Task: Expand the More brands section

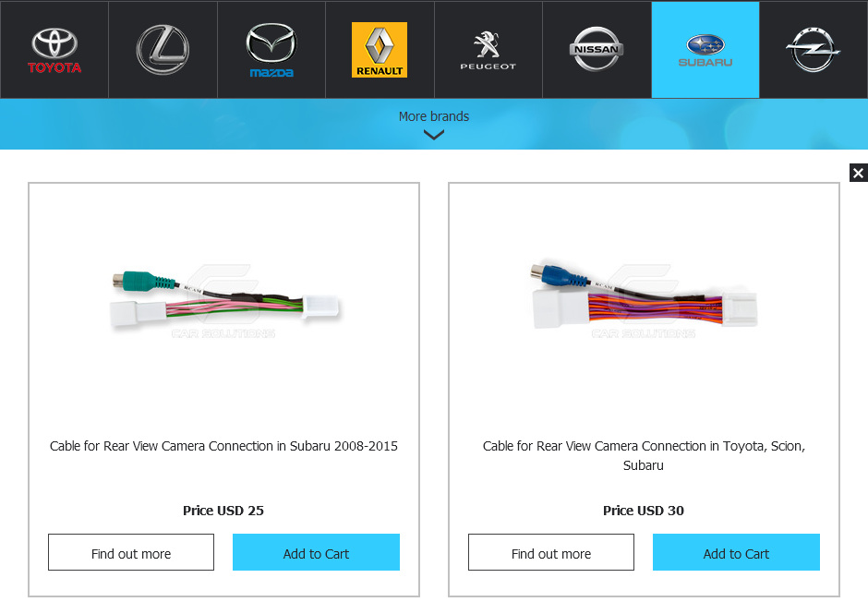Action: [434, 116]
